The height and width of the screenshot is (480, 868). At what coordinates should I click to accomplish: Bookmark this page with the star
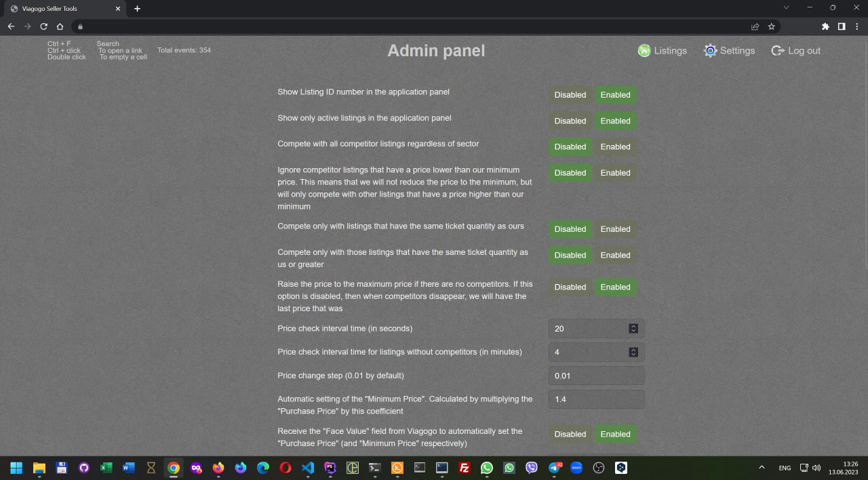(x=771, y=26)
